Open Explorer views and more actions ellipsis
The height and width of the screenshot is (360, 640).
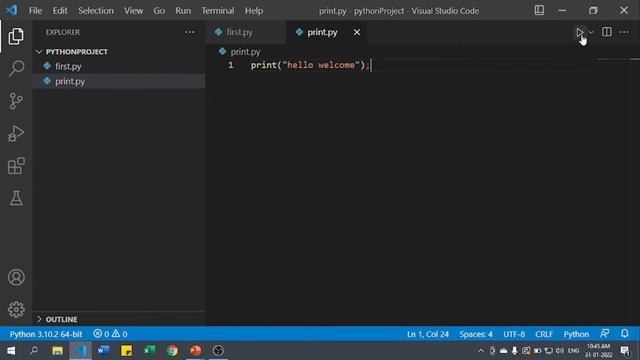189,32
